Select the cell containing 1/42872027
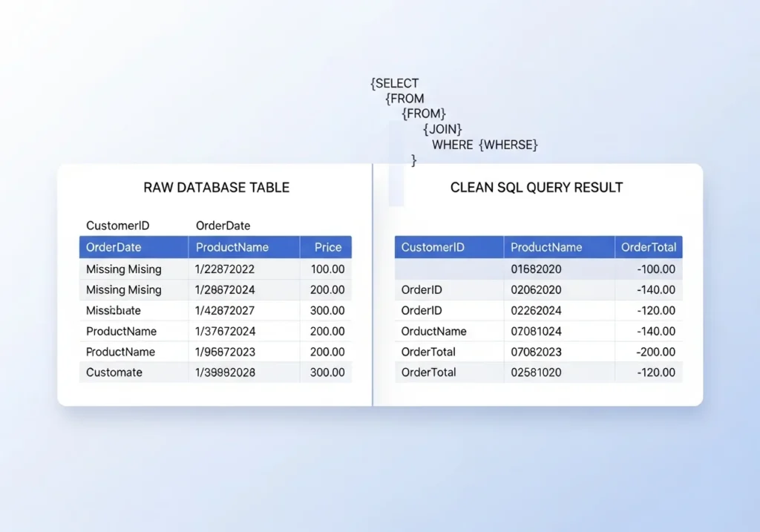Image resolution: width=760 pixels, height=532 pixels. coord(224,310)
